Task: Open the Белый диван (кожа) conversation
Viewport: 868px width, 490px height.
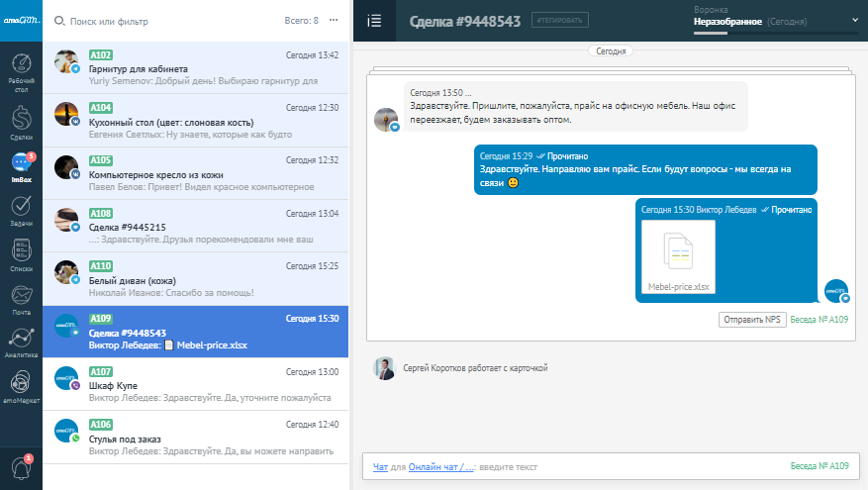Action: (196, 279)
